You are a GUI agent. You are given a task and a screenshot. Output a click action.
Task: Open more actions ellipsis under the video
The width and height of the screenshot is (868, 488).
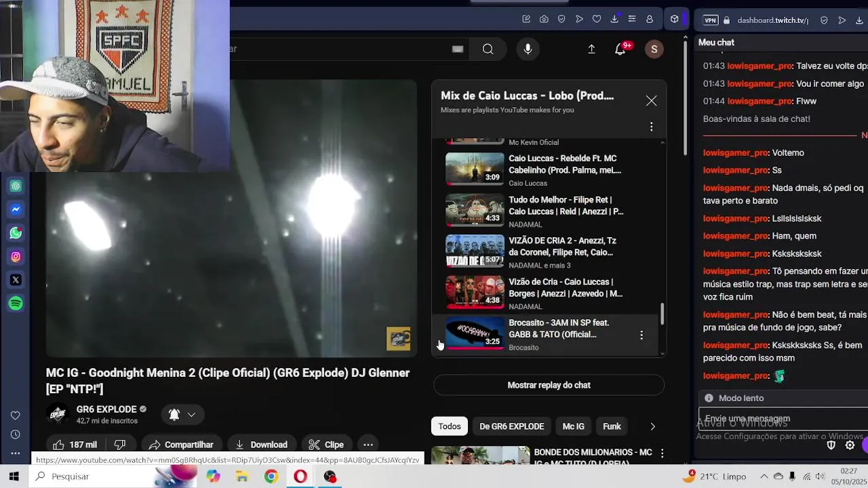(368, 445)
